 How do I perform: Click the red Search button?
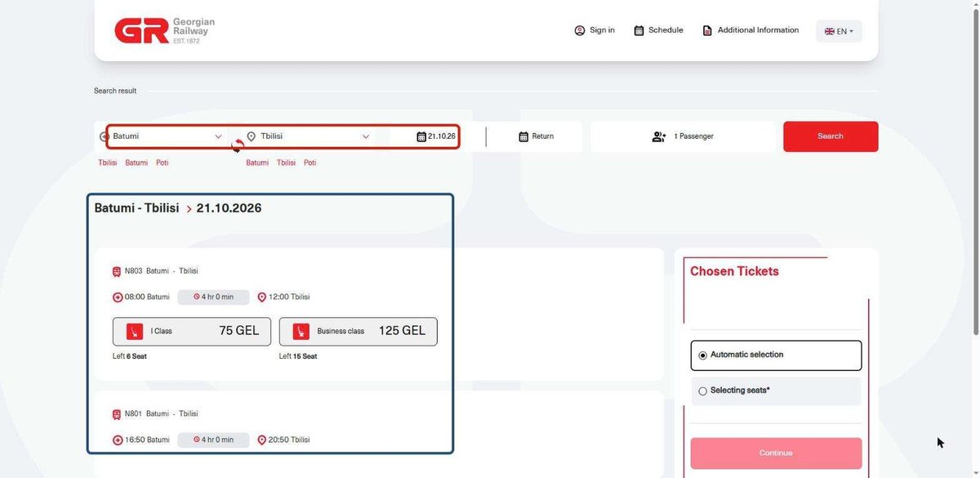(831, 136)
